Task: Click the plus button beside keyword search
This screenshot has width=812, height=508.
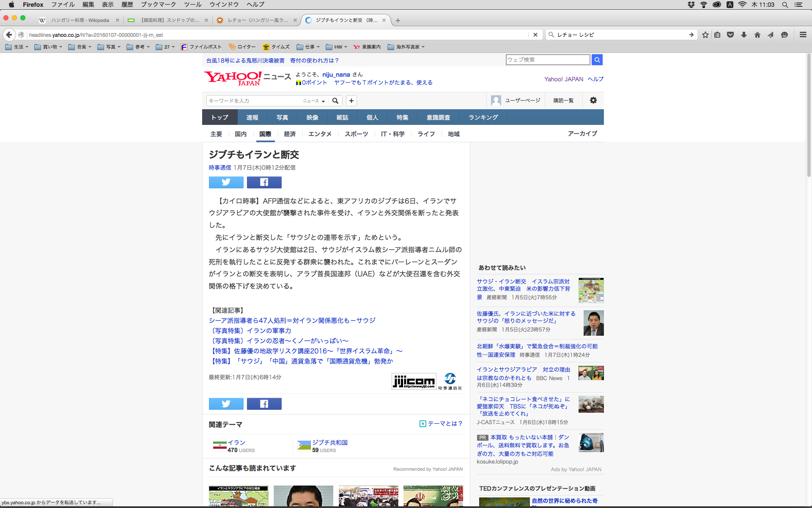Action: click(x=351, y=101)
